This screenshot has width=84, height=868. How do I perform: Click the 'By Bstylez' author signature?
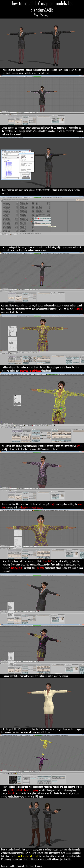41,15
